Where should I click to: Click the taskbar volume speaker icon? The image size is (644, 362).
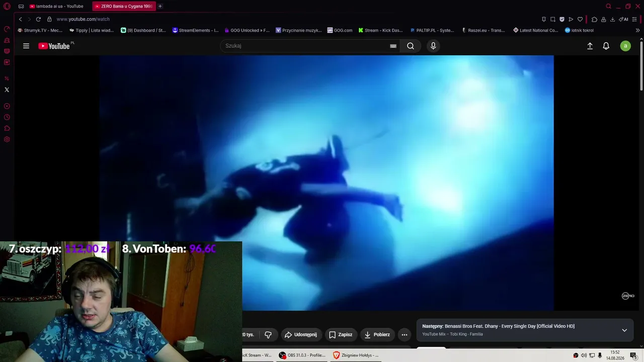coord(584,355)
